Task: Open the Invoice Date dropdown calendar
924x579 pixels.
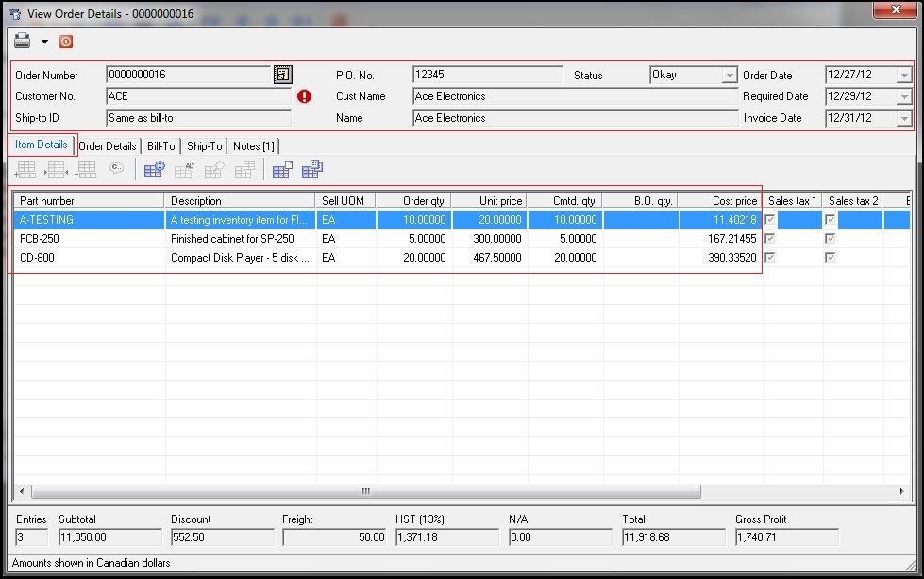Action: [904, 118]
